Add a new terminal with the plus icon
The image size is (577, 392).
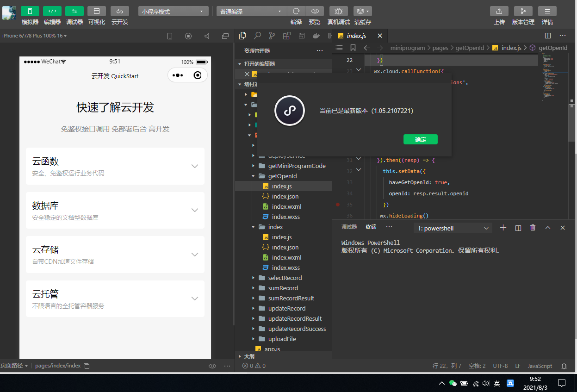503,228
